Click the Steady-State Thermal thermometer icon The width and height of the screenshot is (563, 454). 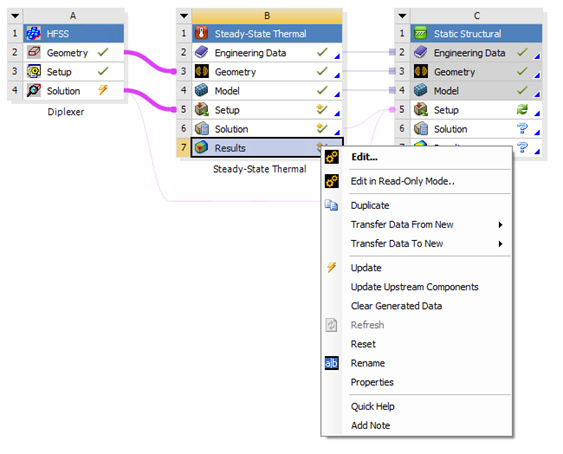tap(201, 33)
